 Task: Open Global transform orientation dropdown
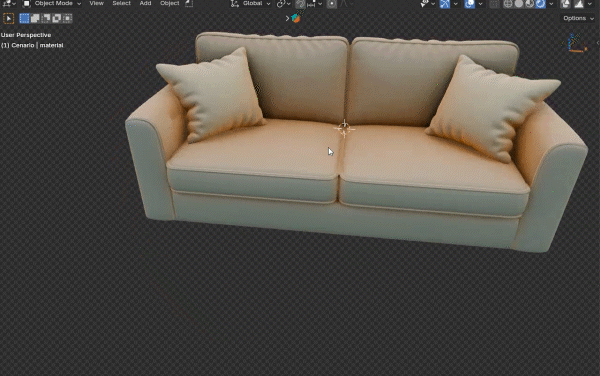click(x=251, y=3)
